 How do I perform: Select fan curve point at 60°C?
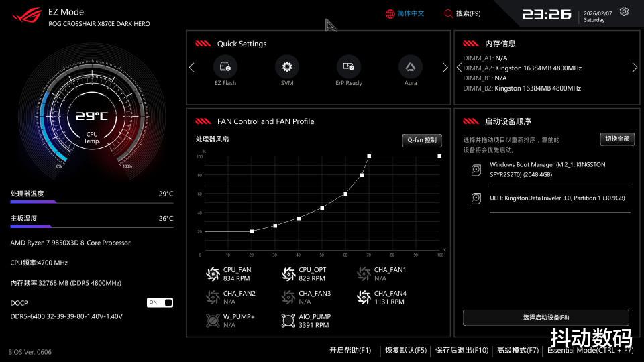click(345, 194)
